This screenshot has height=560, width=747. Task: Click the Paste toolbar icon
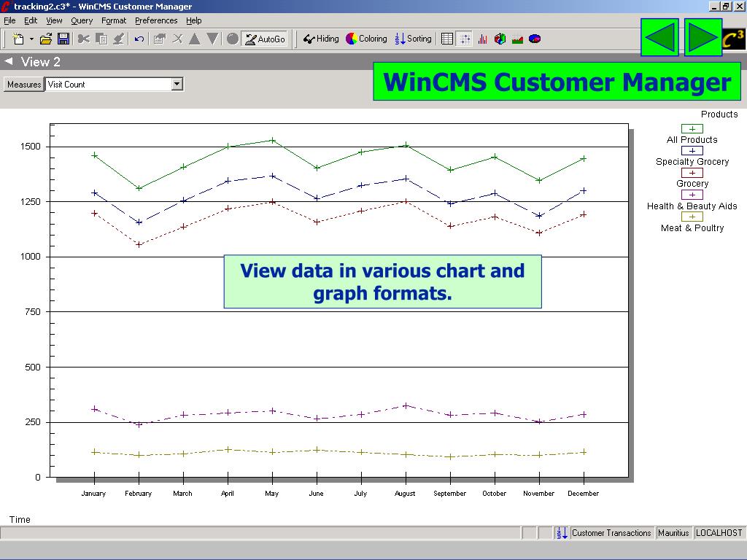(x=119, y=39)
